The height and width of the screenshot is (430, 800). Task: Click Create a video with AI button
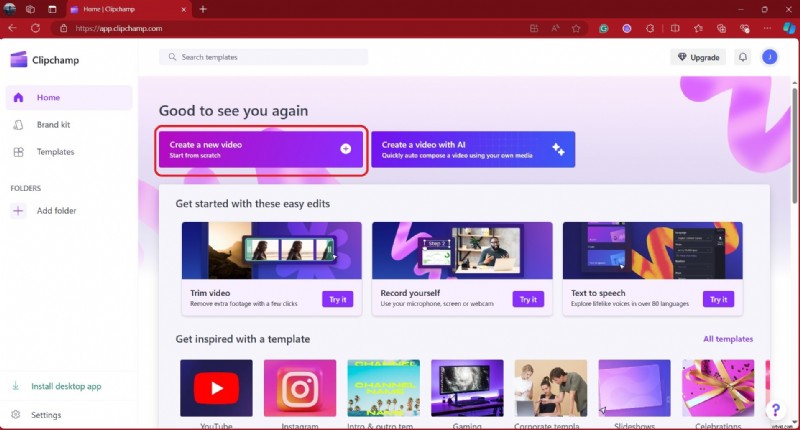coord(473,149)
